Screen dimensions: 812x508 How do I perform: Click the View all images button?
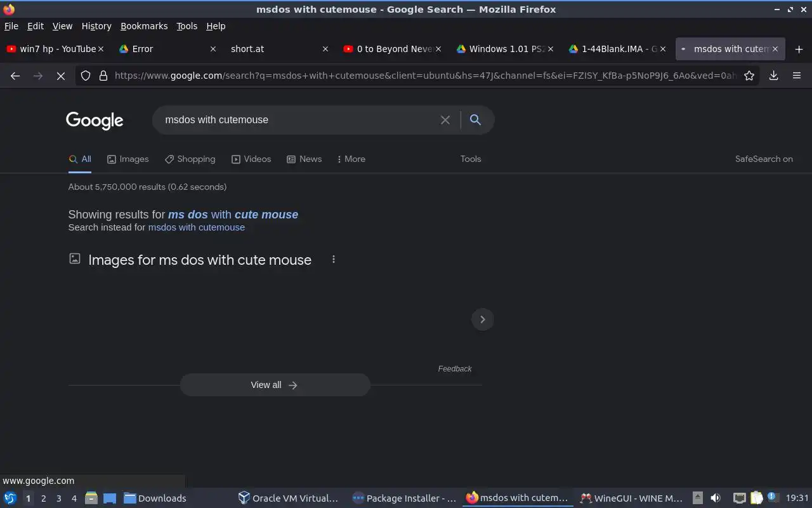(x=275, y=385)
